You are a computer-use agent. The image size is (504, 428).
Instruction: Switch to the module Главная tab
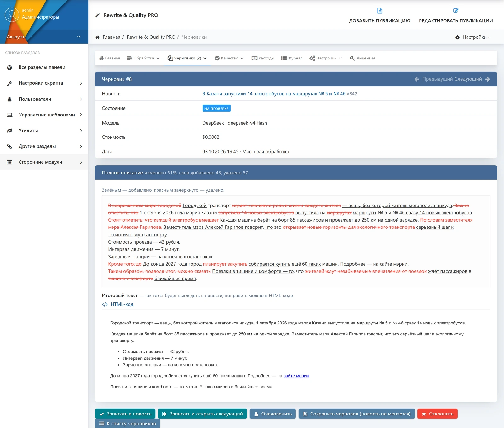[109, 58]
